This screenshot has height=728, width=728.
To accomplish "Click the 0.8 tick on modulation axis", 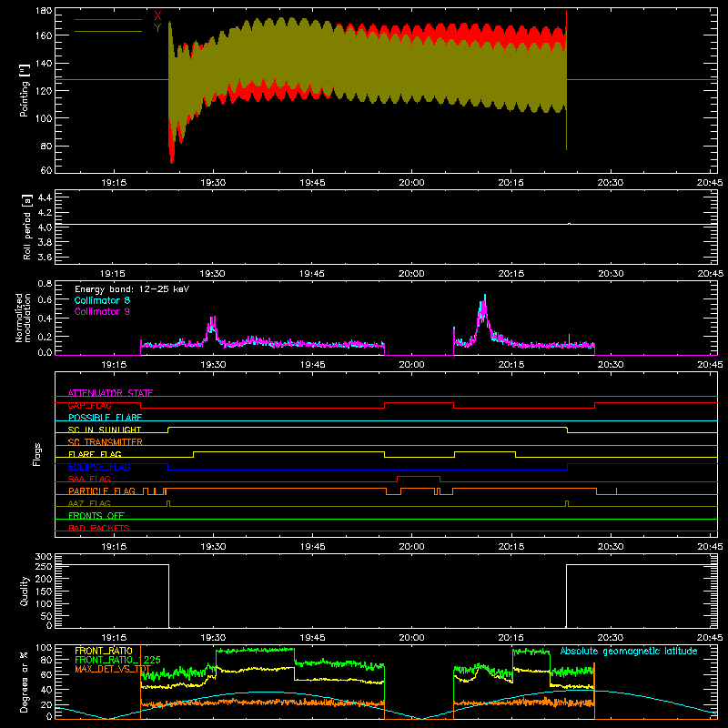I will click(x=45, y=283).
